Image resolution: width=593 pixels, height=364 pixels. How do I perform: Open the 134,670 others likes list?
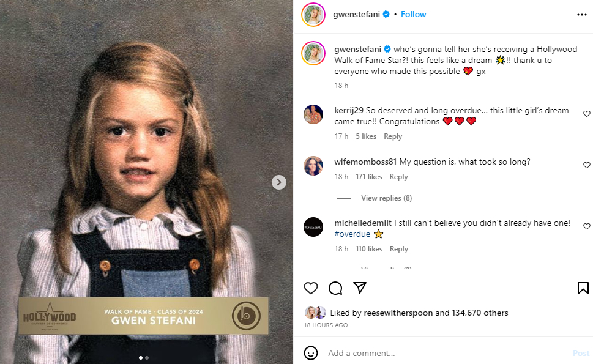point(480,313)
